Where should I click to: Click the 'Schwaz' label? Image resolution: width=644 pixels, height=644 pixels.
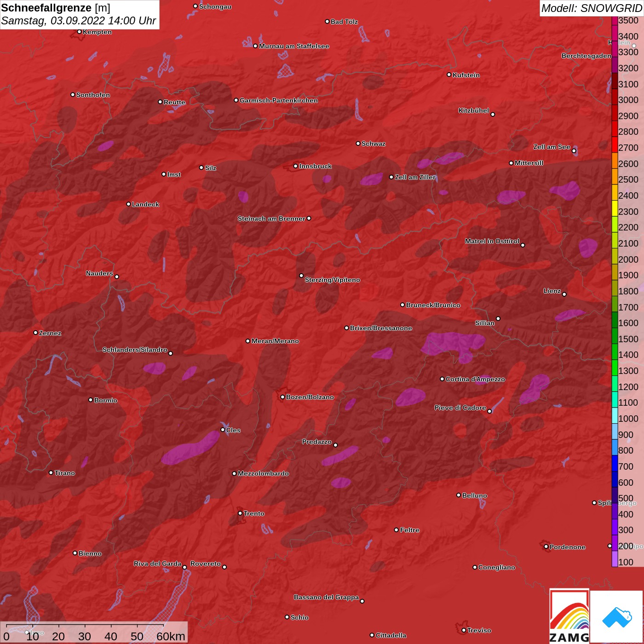(x=374, y=144)
